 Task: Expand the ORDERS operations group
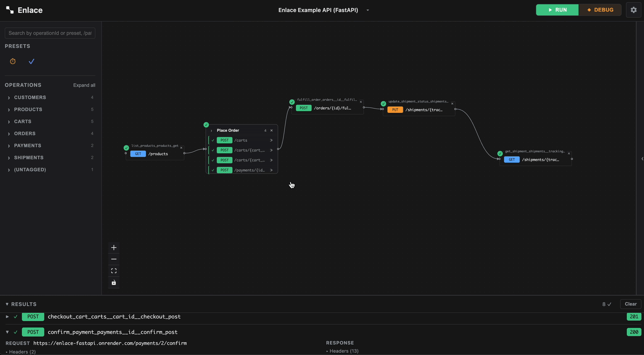pyautogui.click(x=9, y=134)
